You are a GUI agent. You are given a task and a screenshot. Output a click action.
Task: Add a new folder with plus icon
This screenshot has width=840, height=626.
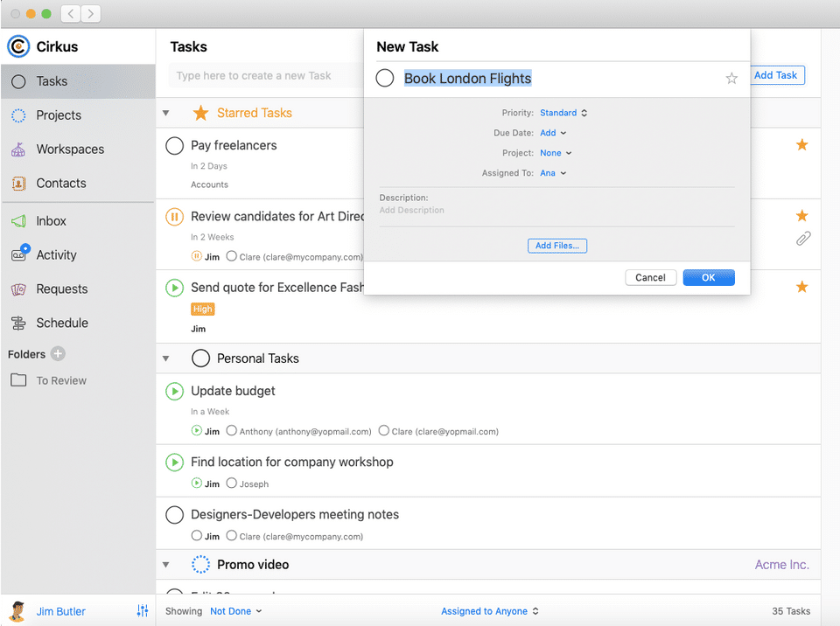58,354
